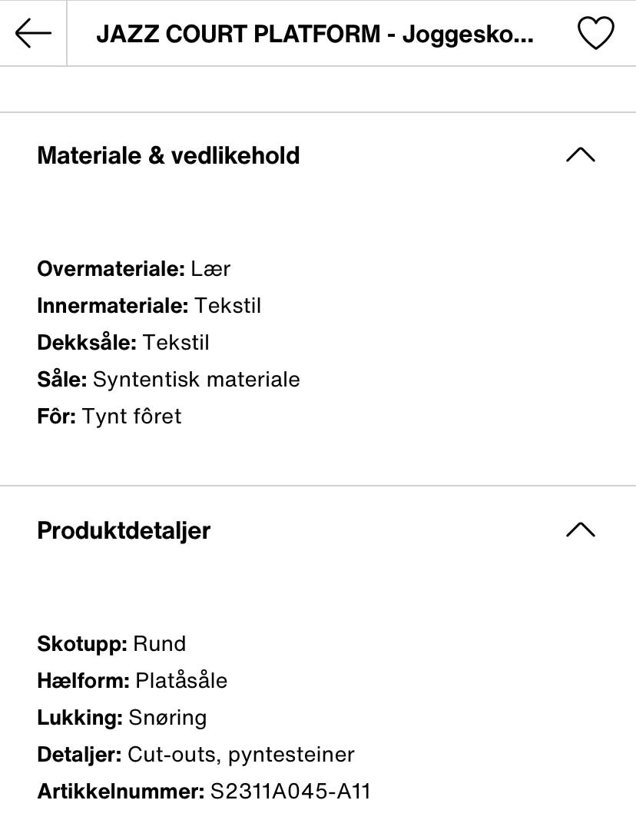Tap the Cut-outs, pyntesteiner details text
This screenshot has height=840, width=636.
195,754
